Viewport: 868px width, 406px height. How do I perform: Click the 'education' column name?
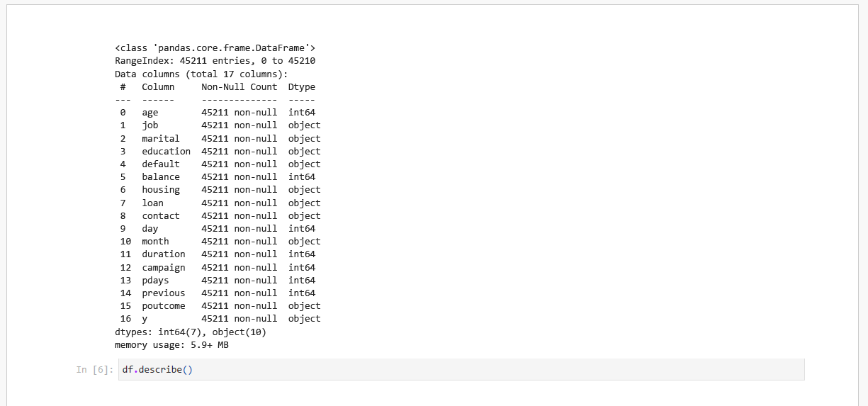pos(166,151)
